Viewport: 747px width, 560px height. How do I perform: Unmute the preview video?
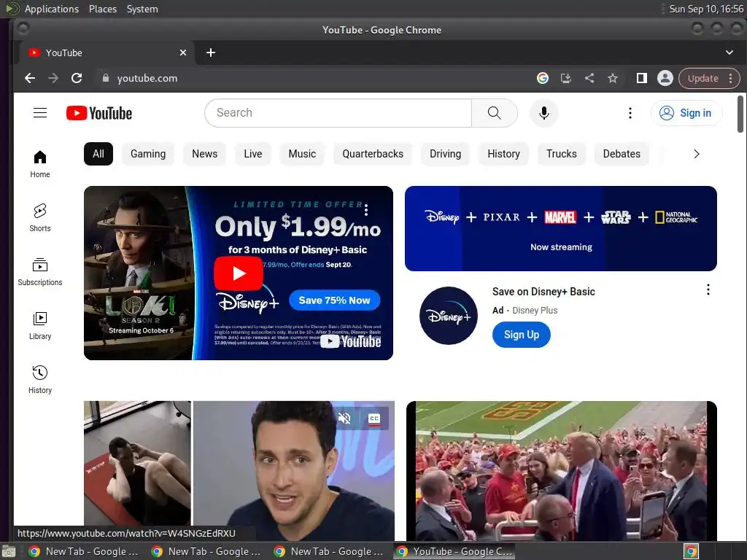pos(344,419)
